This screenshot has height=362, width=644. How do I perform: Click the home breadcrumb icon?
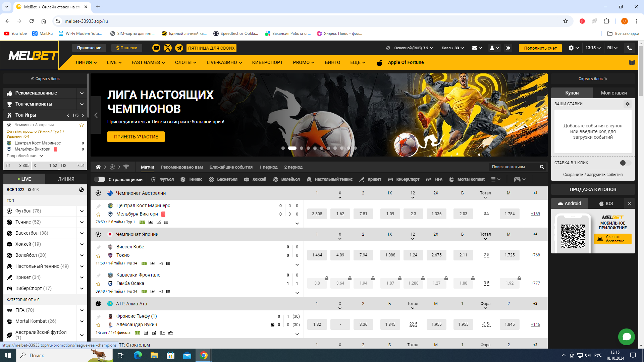[98, 167]
